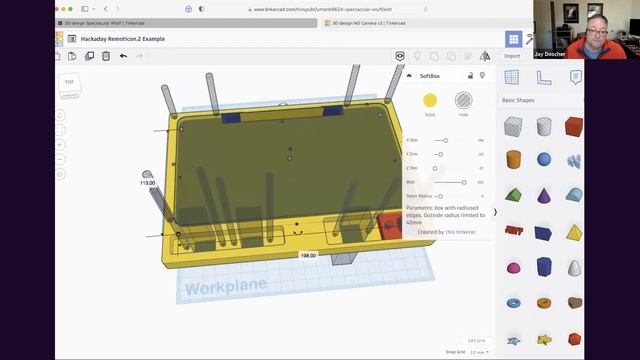Click the Mirror tool icon
Image resolution: width=640 pixels, height=360 pixels.
485,56
